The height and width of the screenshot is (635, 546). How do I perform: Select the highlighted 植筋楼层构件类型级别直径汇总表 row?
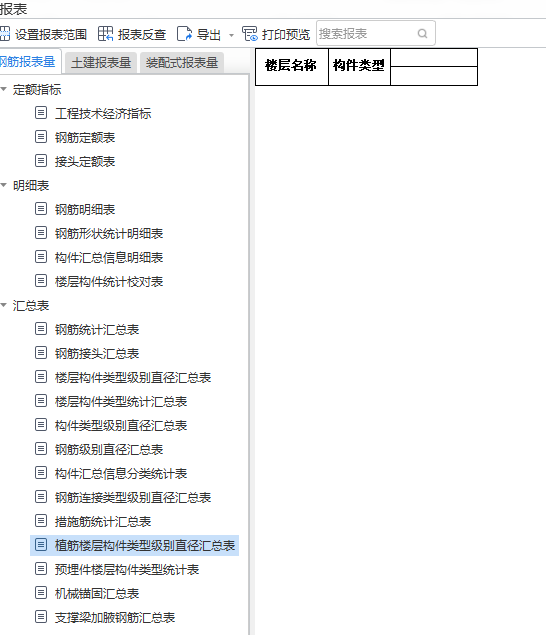(134, 545)
